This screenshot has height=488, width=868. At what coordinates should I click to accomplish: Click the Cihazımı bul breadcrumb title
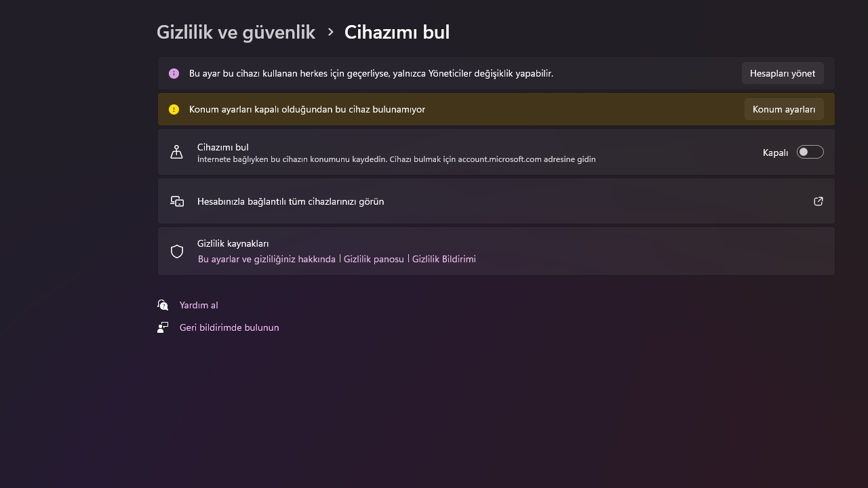(x=397, y=32)
